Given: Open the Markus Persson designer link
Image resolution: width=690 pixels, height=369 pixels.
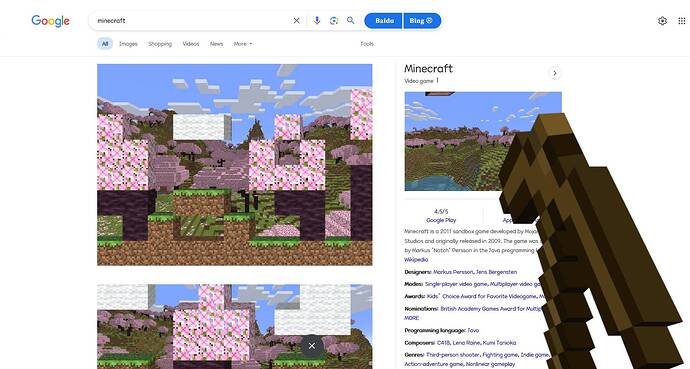Looking at the screenshot, I should coord(453,272).
